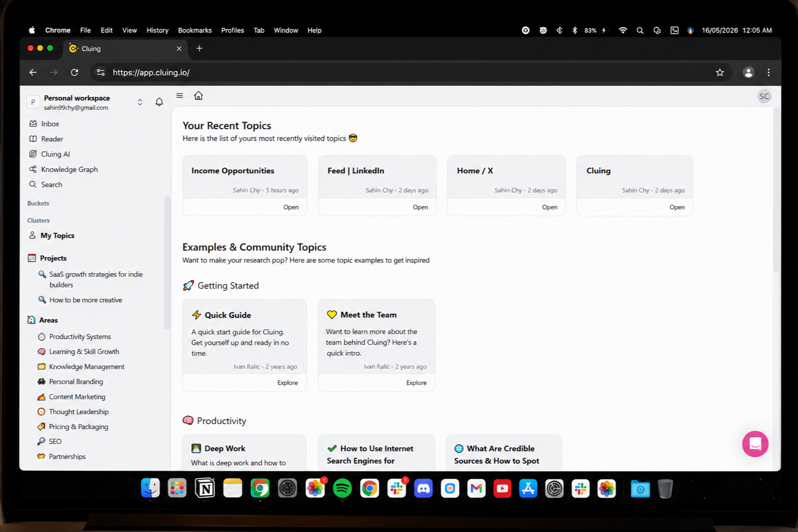Bookmark this page with the star icon

tap(720, 72)
